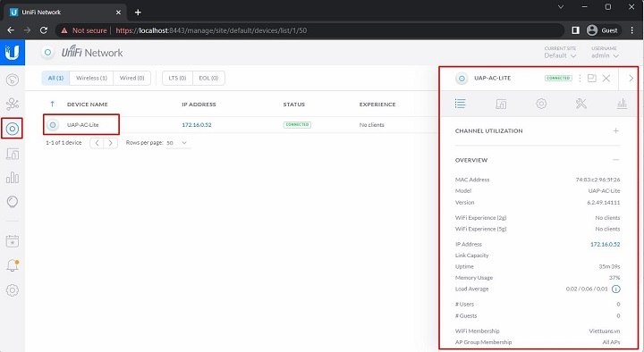Sort by Device Name column header
Image resolution: width=644 pixels, height=352 pixels.
(x=87, y=105)
